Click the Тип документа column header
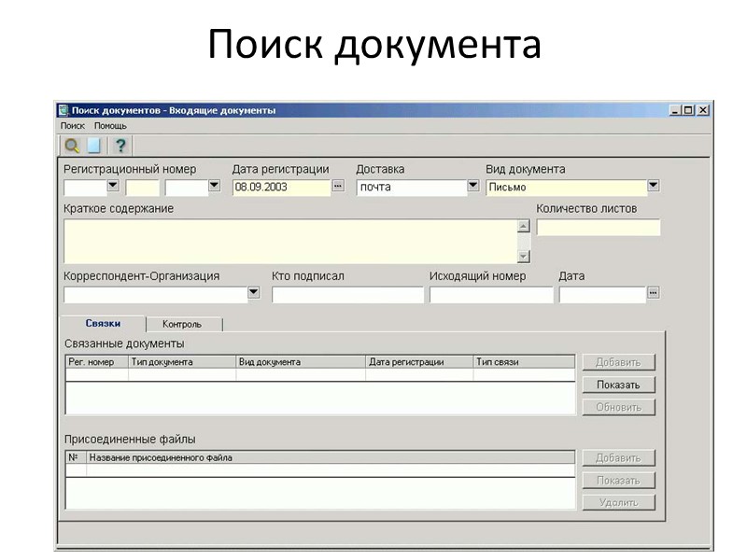 pos(182,362)
